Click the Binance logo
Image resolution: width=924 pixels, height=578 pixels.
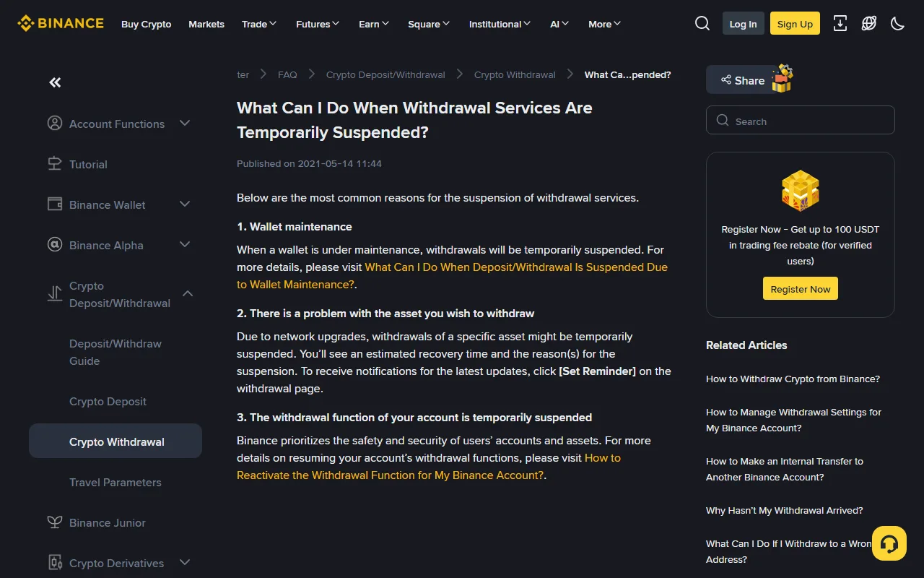point(61,23)
